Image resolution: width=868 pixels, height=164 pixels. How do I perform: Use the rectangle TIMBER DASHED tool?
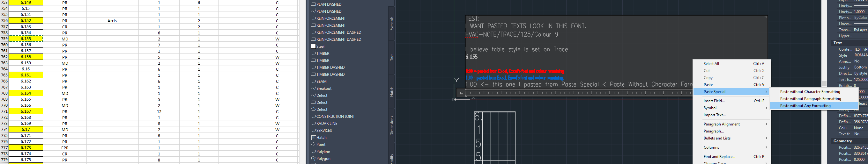tap(328, 75)
